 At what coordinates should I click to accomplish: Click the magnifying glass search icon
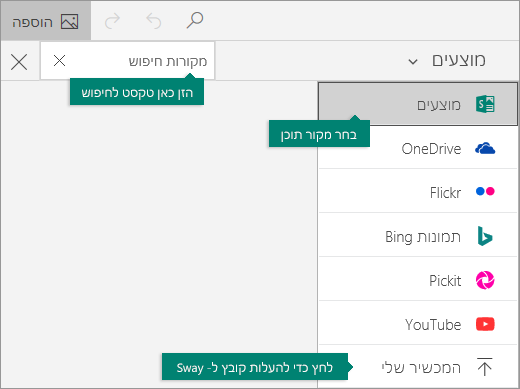195,20
